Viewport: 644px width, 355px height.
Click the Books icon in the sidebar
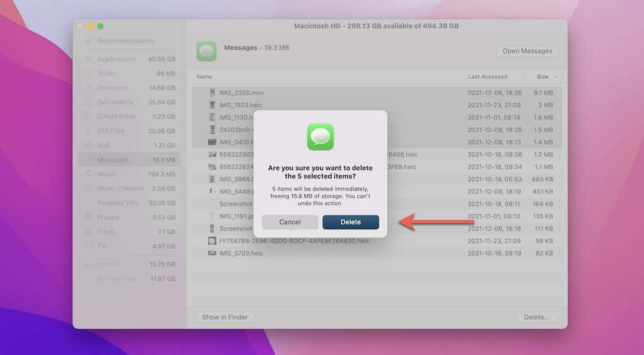pos(88,73)
